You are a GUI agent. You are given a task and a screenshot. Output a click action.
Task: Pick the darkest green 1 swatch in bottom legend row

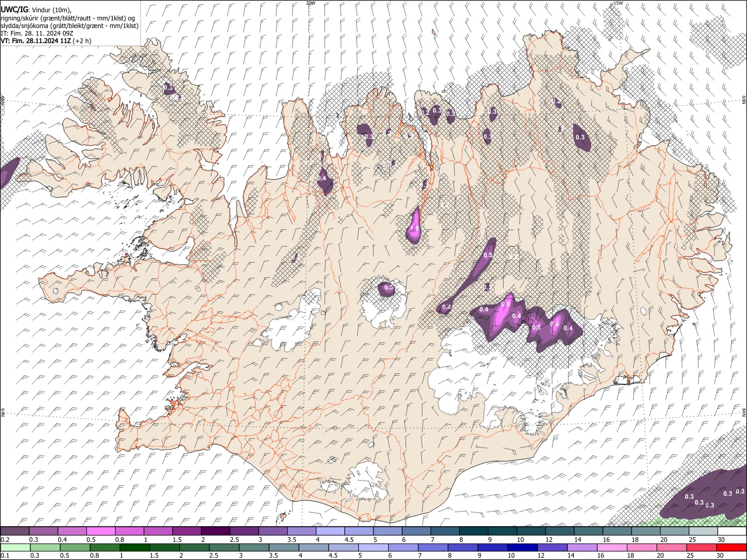coord(135,547)
